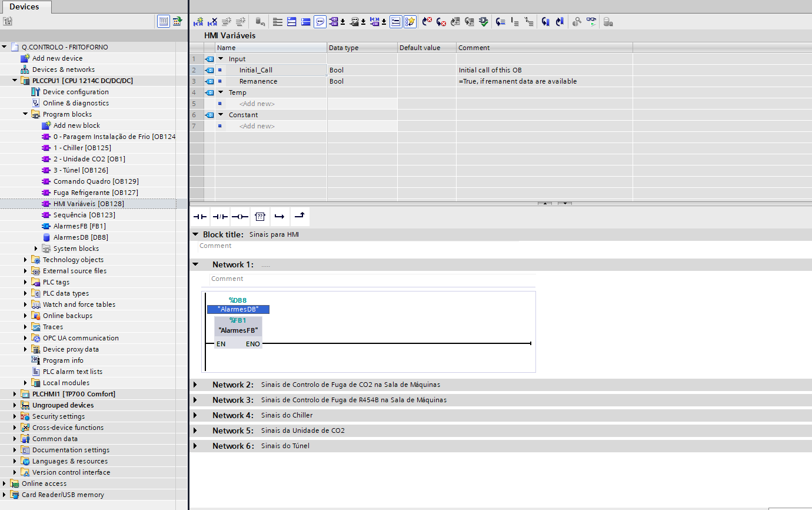The height and width of the screenshot is (510, 812).
Task: Collapse the Program blocks folder
Action: pos(25,114)
